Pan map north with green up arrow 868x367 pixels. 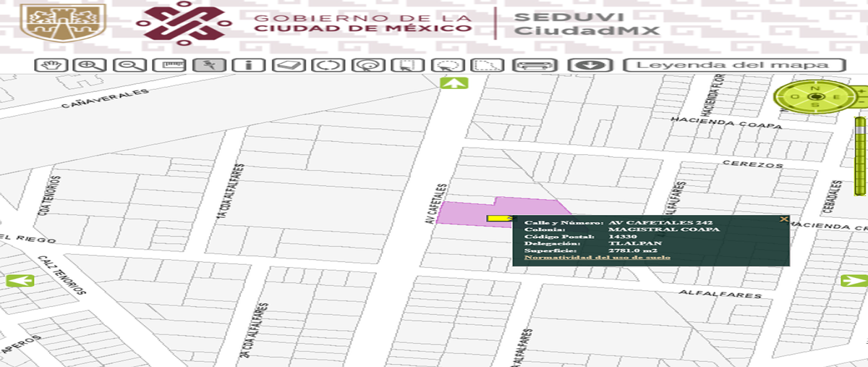(x=454, y=83)
